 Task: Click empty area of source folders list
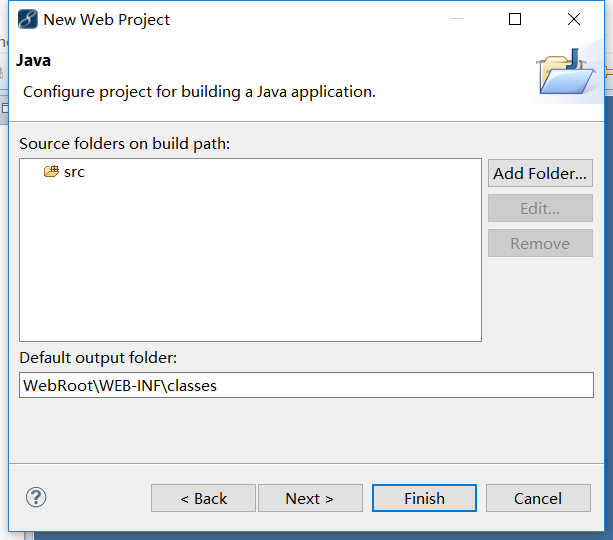click(250, 266)
